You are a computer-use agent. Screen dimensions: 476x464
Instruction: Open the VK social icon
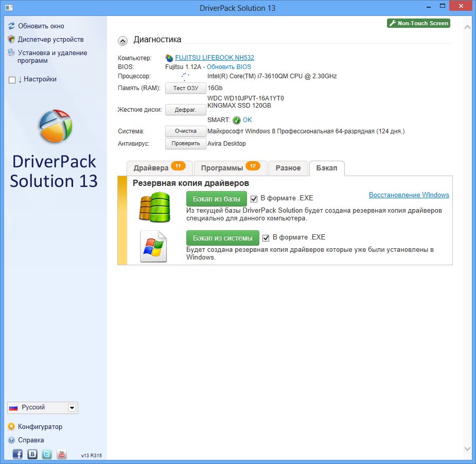coord(32,454)
